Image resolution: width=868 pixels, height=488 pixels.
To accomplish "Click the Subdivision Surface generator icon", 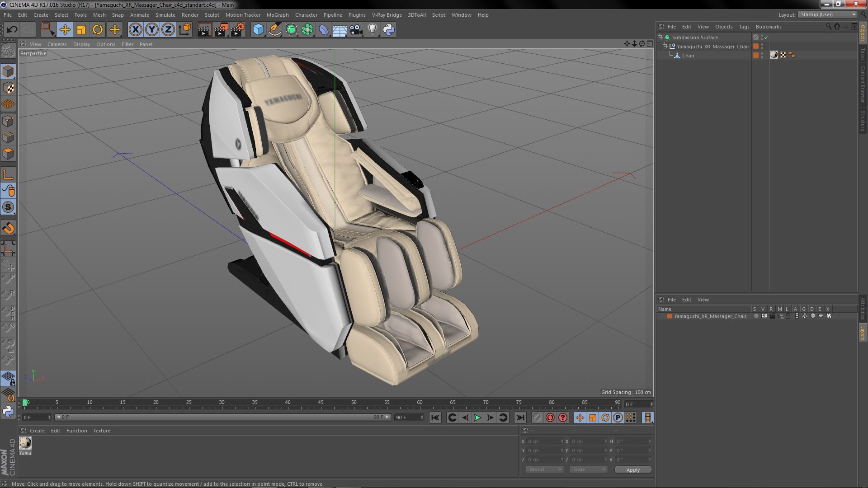I will click(291, 30).
